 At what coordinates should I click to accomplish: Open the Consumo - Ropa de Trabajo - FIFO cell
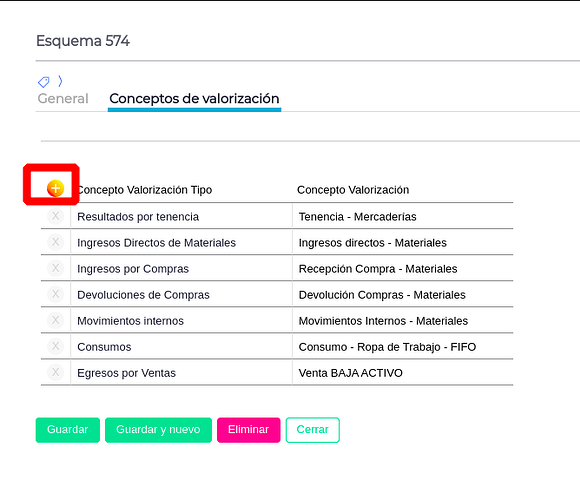(x=402, y=347)
